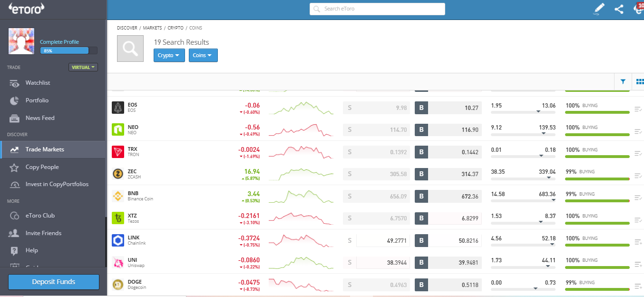The height and width of the screenshot is (297, 644).
Task: Click the EOS coin logo
Action: [118, 108]
